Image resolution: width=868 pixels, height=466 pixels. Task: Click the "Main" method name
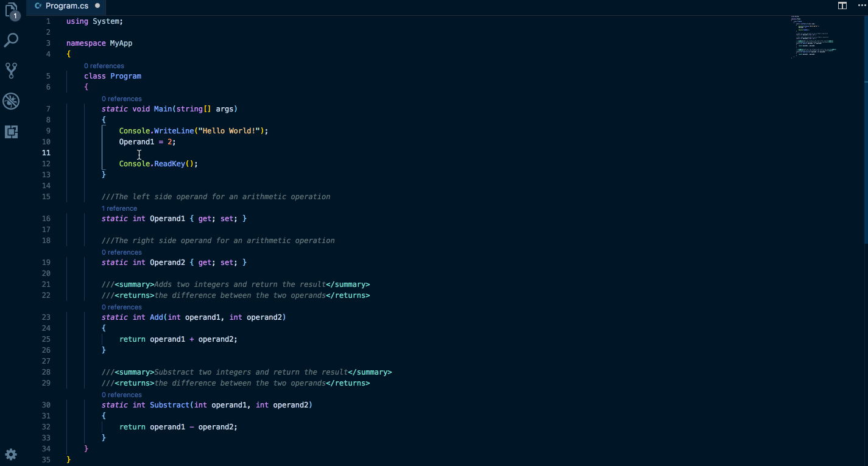pos(163,109)
